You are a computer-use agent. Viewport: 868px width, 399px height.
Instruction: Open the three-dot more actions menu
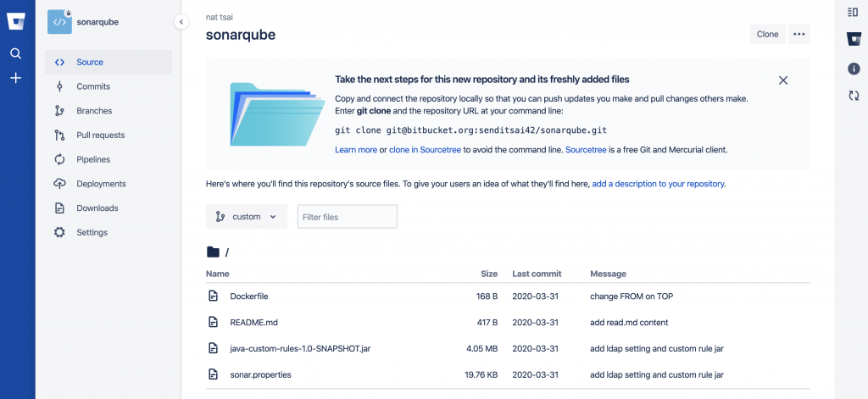[x=798, y=34]
